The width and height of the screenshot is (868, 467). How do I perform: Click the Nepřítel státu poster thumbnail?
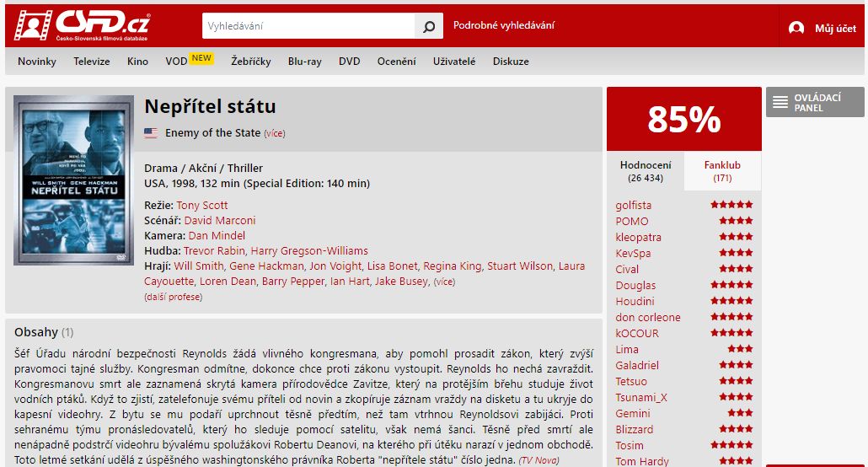click(x=73, y=180)
